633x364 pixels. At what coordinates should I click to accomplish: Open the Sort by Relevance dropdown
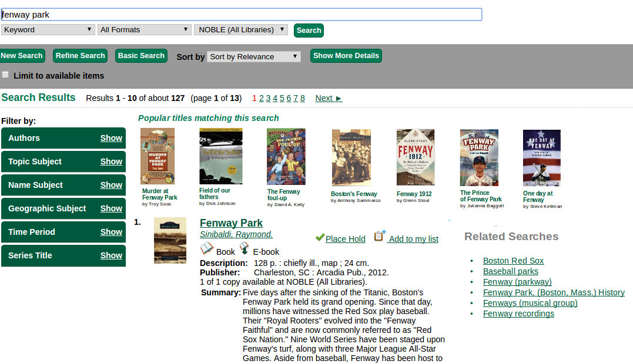pyautogui.click(x=254, y=56)
